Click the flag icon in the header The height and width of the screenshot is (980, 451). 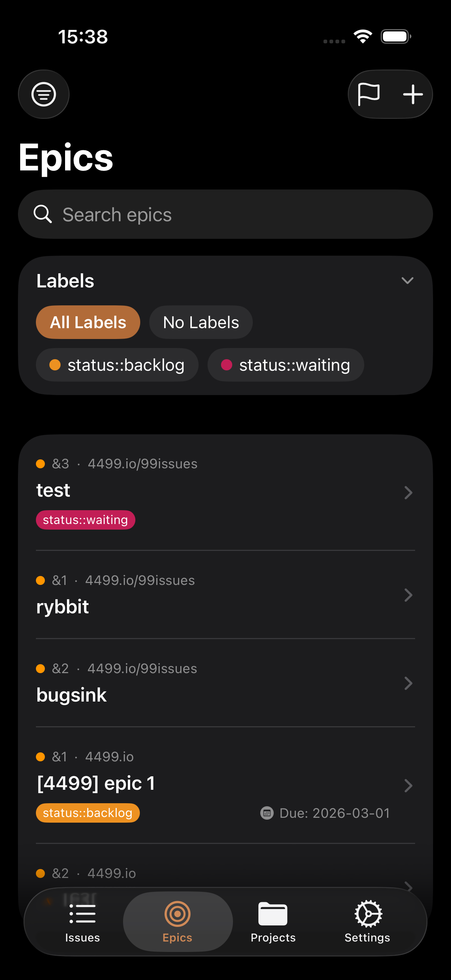pos(369,94)
